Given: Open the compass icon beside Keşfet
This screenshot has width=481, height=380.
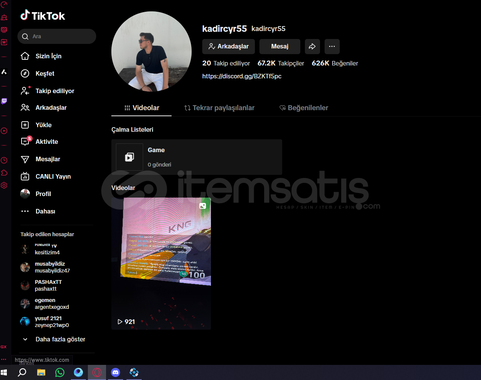Looking at the screenshot, I should [x=25, y=73].
